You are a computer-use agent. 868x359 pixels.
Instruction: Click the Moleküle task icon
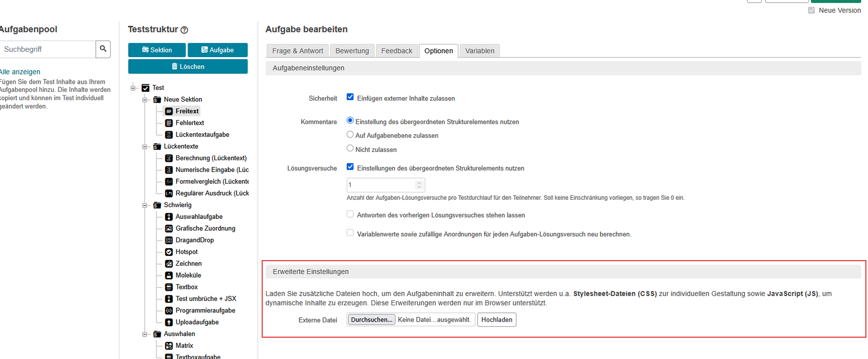click(169, 275)
